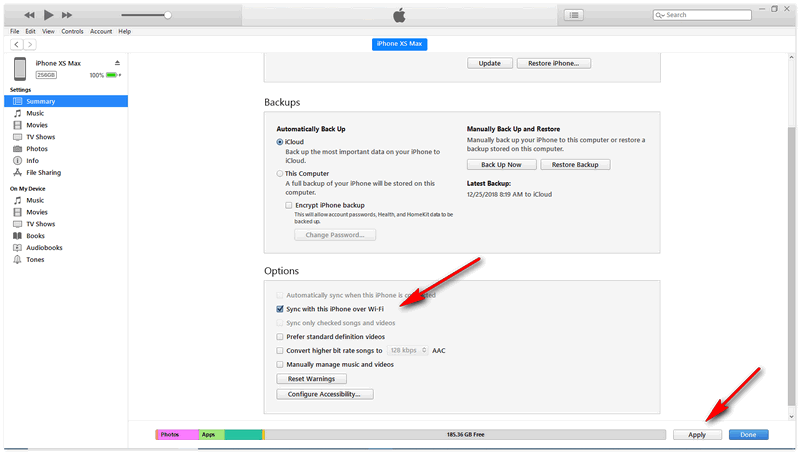Screen dimensions: 800x454
Task: Open the Edit menu
Action: click(31, 32)
